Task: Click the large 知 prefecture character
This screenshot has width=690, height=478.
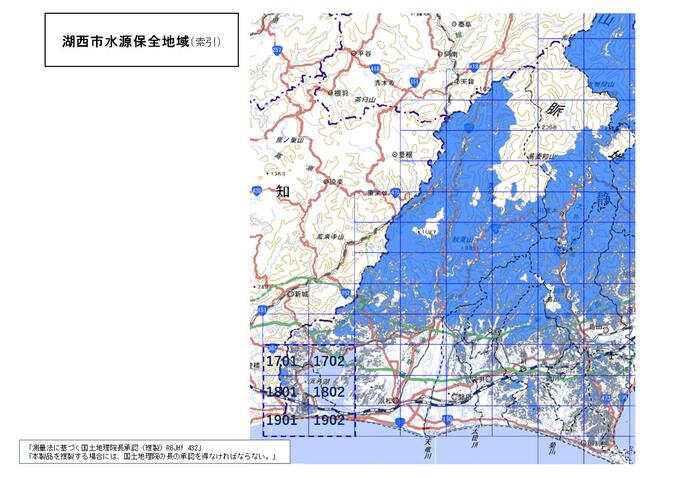Action: 283,191
